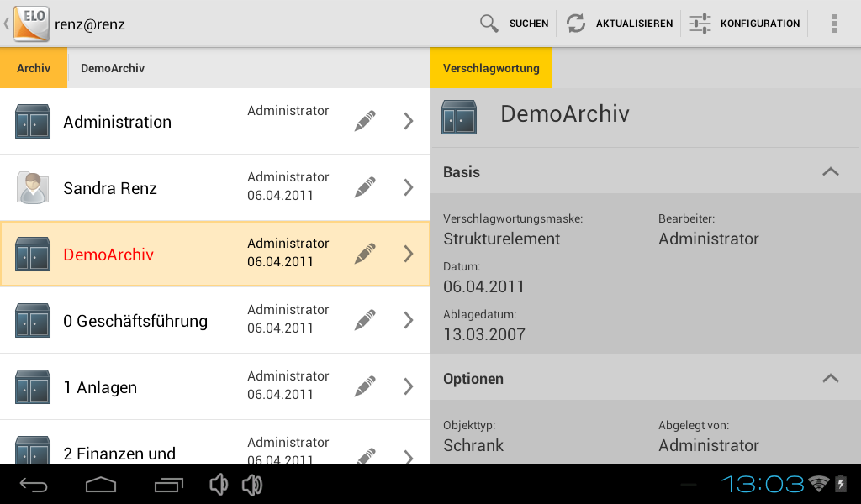Viewport: 861px width, 504px height.
Task: Click the 1 Anlagen cabinet icon
Action: point(33,386)
